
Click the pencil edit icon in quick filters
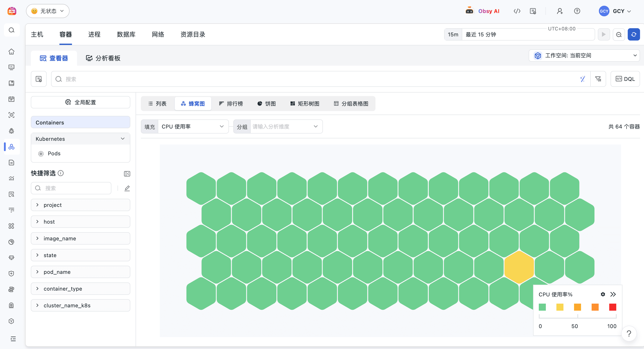(127, 188)
